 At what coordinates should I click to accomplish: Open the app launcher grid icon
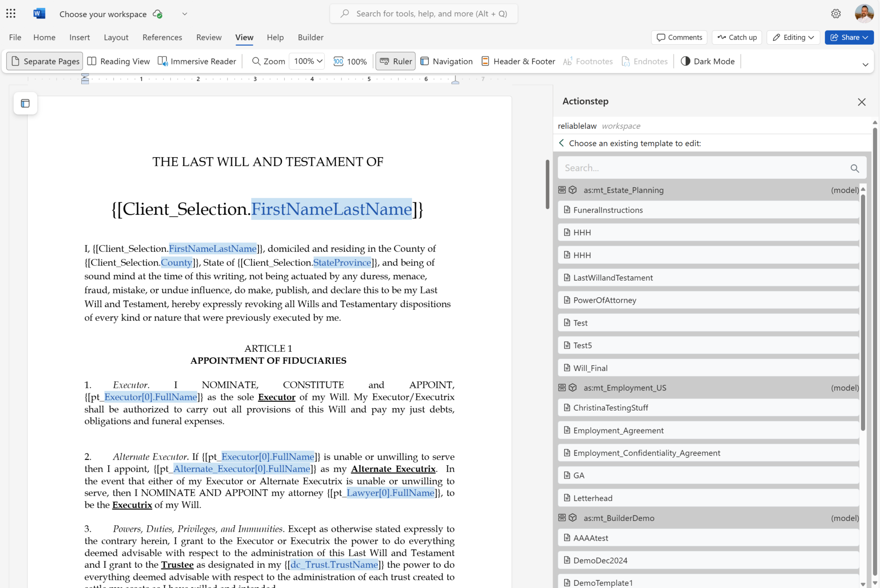[11, 14]
